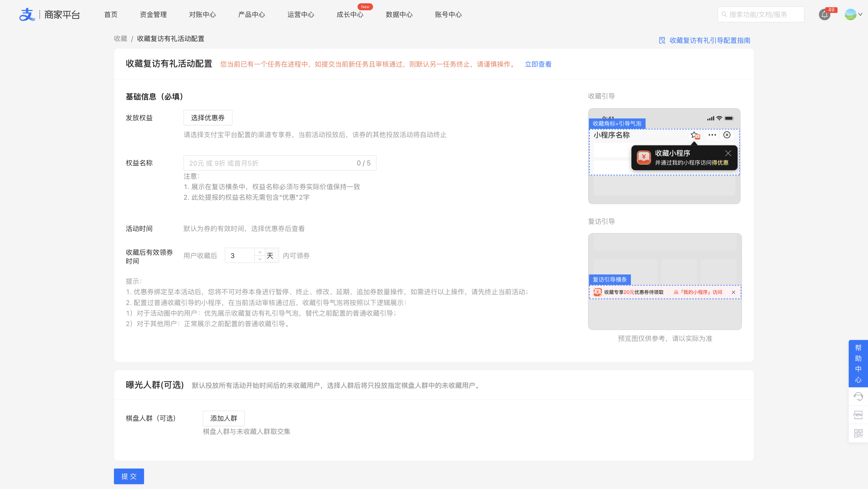Open 产品中心 menu
This screenshot has width=868, height=489.
252,14
